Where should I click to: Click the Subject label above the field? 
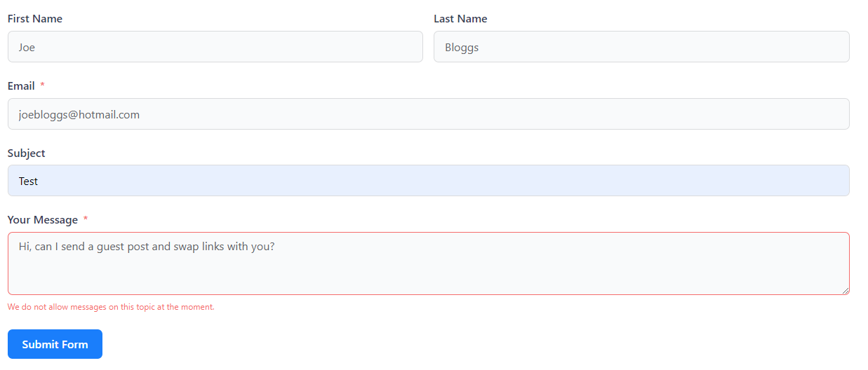point(27,153)
